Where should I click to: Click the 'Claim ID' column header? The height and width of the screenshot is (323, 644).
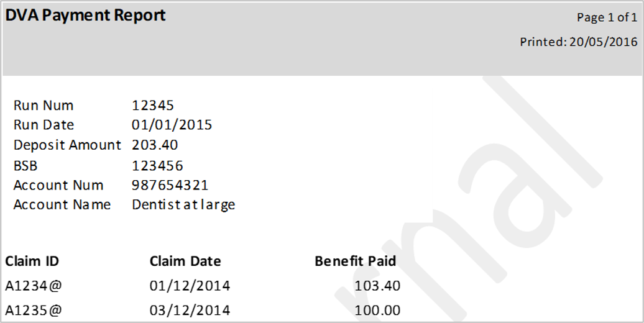tap(32, 261)
